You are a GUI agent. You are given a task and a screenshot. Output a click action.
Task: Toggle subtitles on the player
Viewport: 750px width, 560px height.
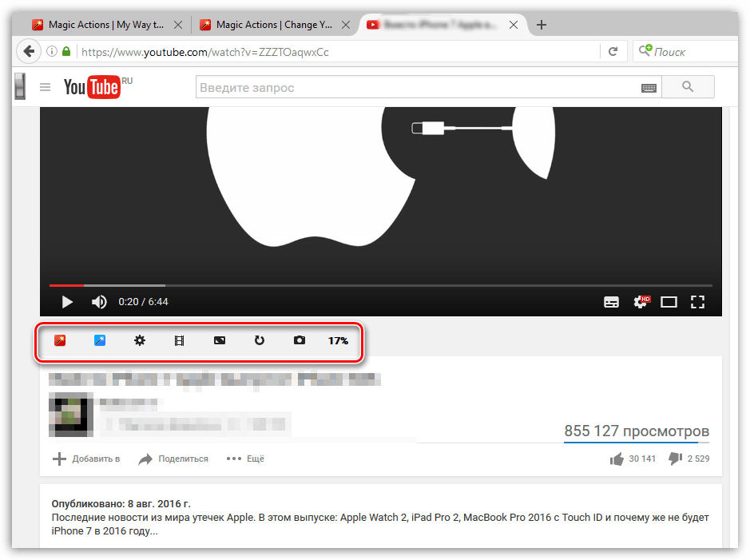pyautogui.click(x=611, y=302)
